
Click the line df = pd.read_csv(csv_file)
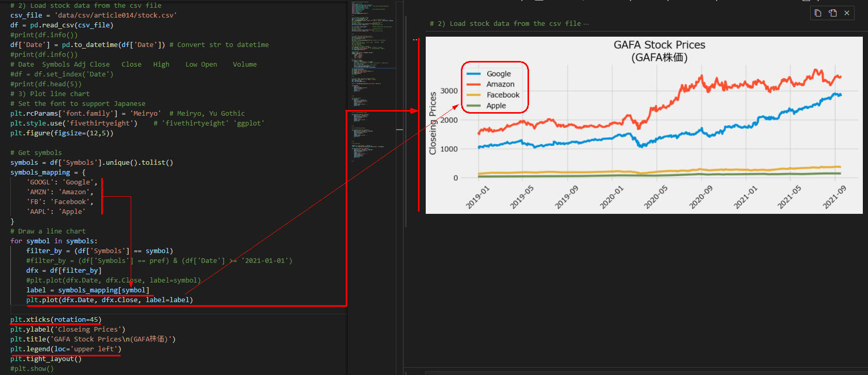(62, 25)
